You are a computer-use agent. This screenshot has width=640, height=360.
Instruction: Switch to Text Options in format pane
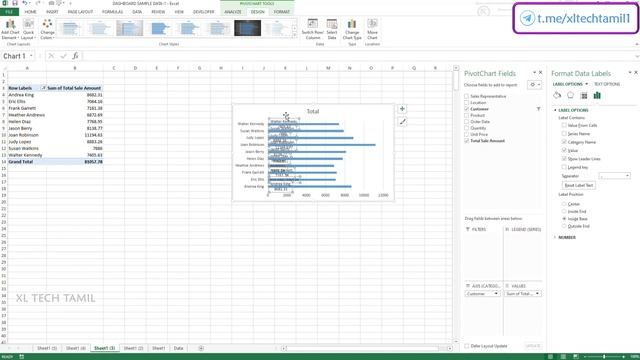pyautogui.click(x=607, y=84)
